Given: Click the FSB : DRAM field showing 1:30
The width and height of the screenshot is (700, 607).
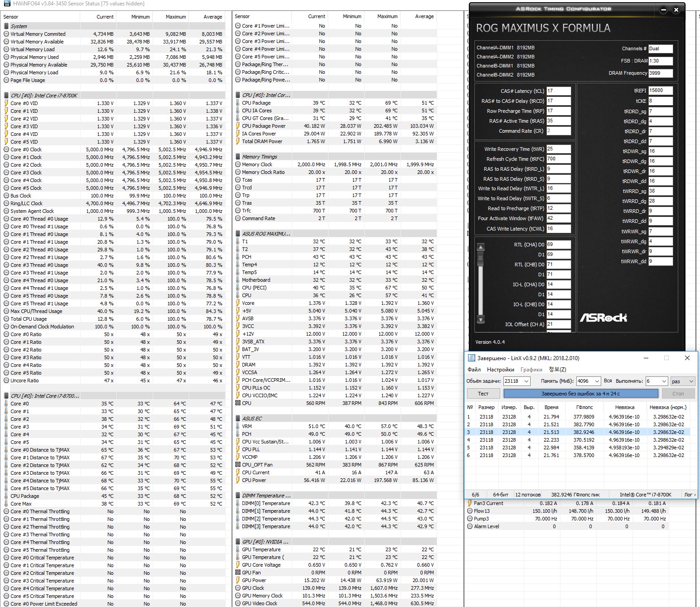Looking at the screenshot, I should [x=661, y=61].
